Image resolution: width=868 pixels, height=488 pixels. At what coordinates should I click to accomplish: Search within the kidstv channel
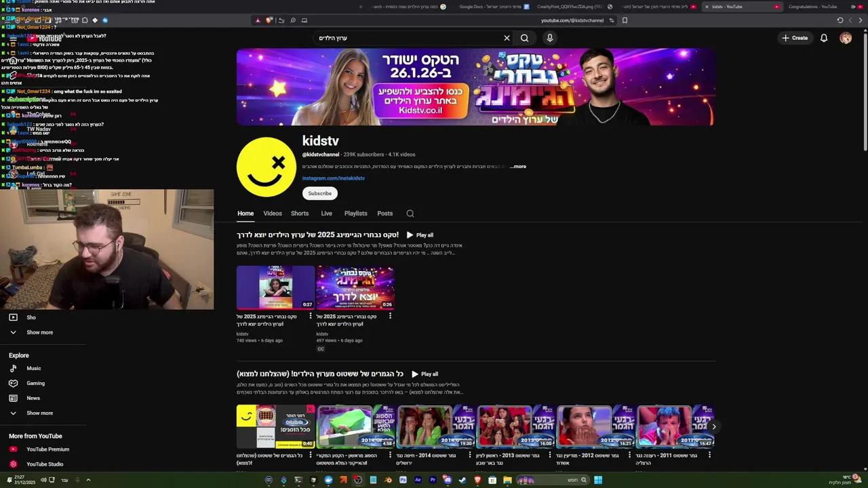point(410,213)
